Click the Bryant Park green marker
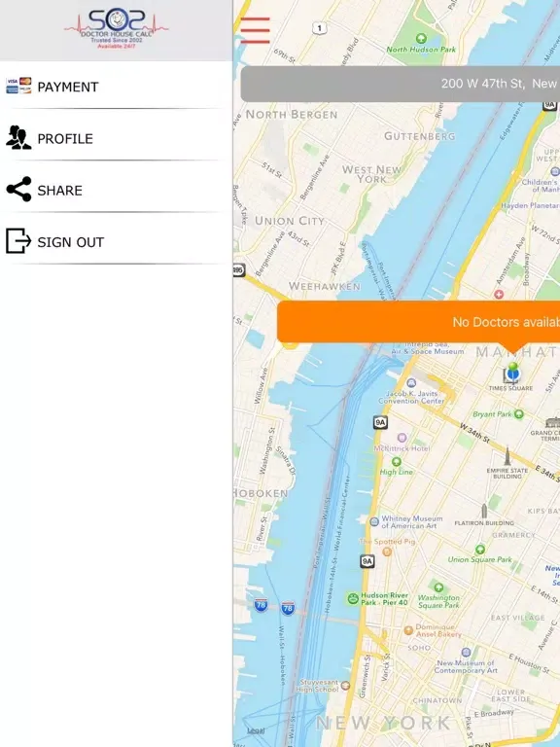Viewport: 560px width, 747px height. 519,414
